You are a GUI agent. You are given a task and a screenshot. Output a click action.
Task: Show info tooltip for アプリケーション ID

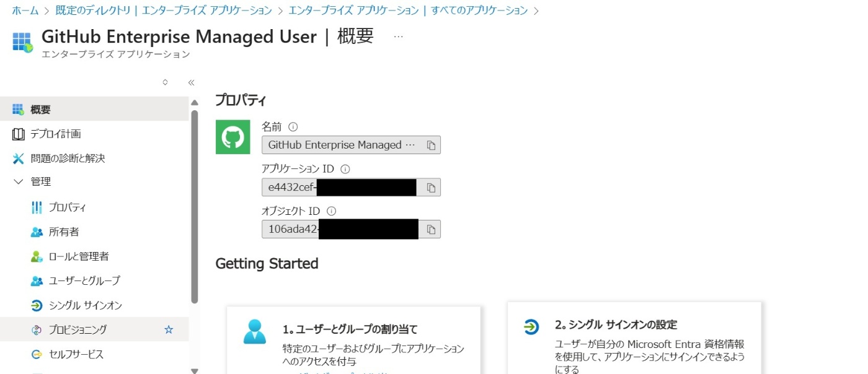(346, 168)
